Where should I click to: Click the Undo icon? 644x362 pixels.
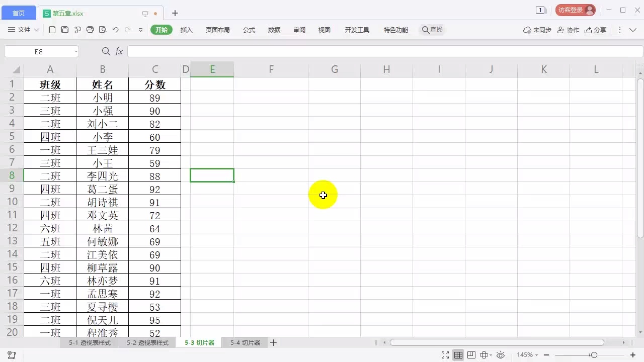pos(115,30)
